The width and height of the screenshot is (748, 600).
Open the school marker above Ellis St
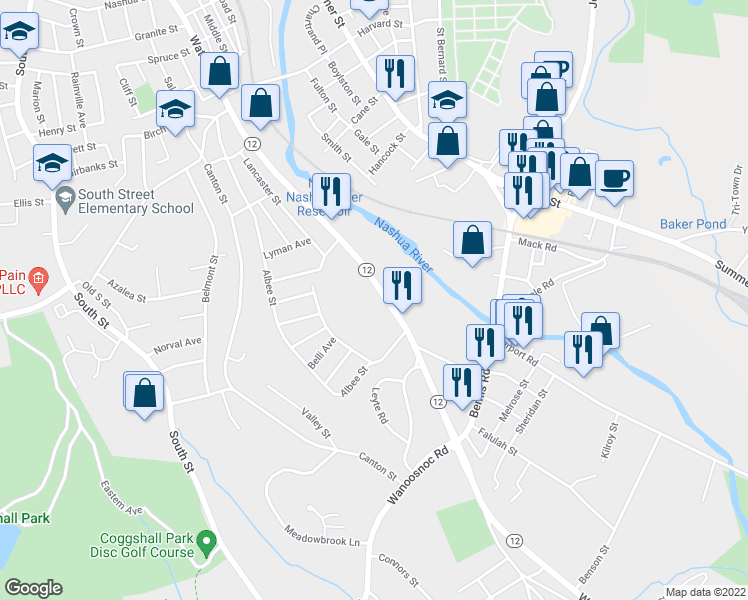tap(52, 166)
